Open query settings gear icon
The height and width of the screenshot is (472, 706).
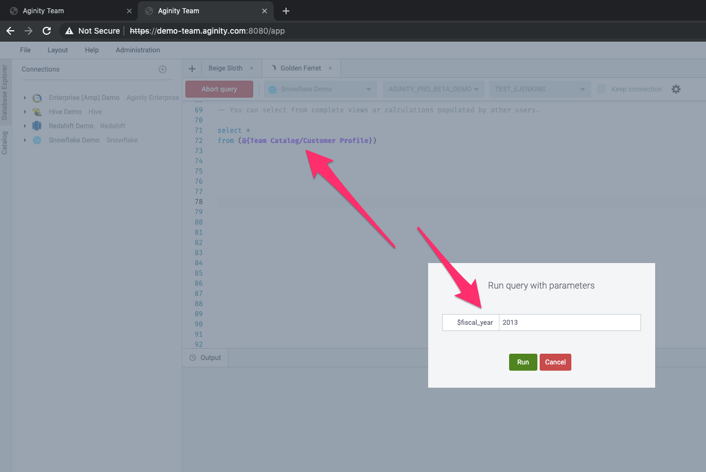(x=676, y=89)
